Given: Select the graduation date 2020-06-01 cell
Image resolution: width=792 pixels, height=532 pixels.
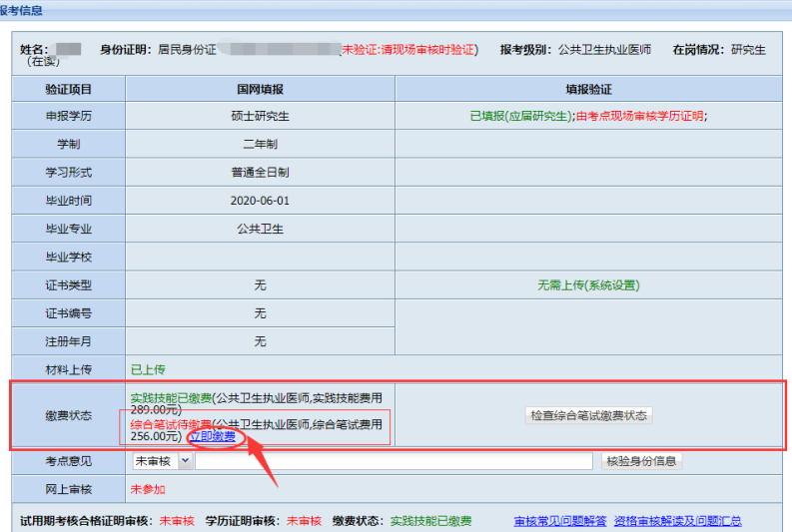Looking at the screenshot, I should coord(260,201).
